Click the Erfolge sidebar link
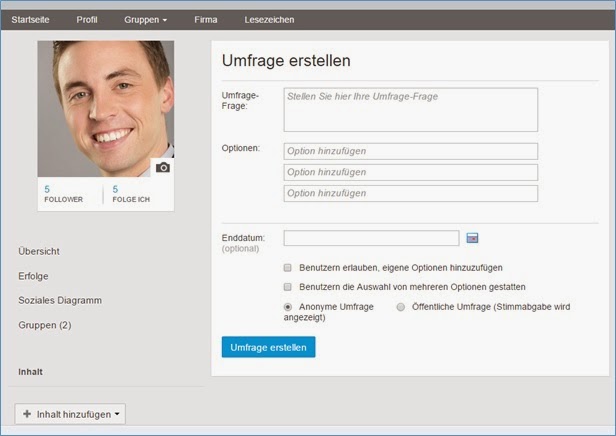The height and width of the screenshot is (436, 616). coord(33,275)
